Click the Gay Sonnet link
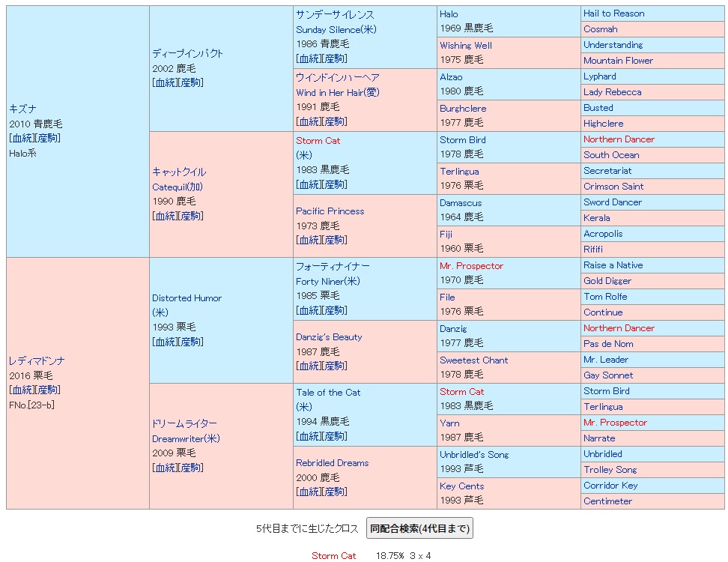Image resolution: width=728 pixels, height=562 pixels. [608, 375]
